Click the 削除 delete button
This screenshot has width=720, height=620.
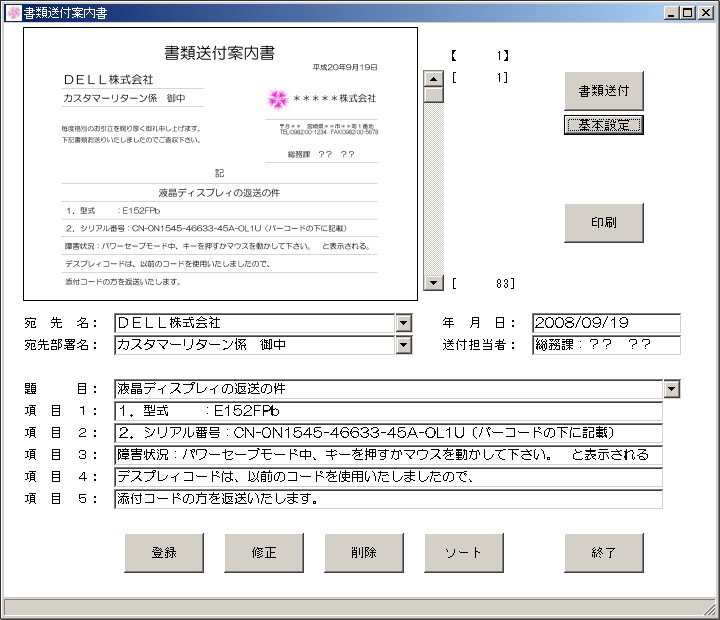pyautogui.click(x=364, y=552)
